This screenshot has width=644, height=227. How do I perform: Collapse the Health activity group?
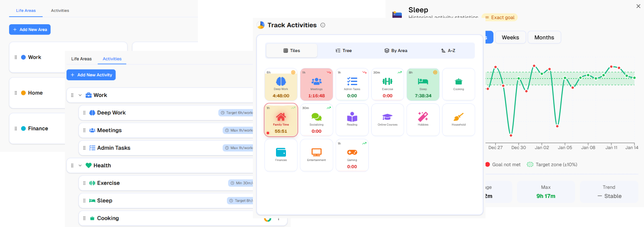(80, 166)
